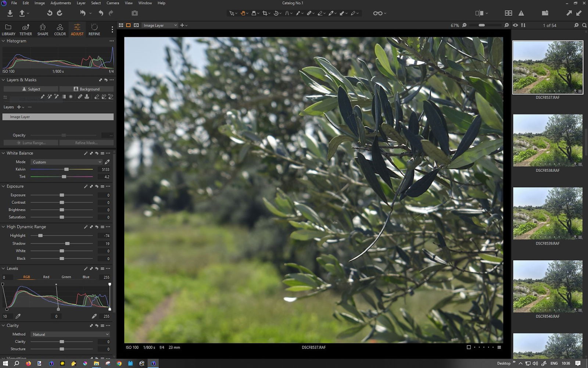The height and width of the screenshot is (368, 588).
Task: Open the Adjustments menu
Action: tap(61, 3)
